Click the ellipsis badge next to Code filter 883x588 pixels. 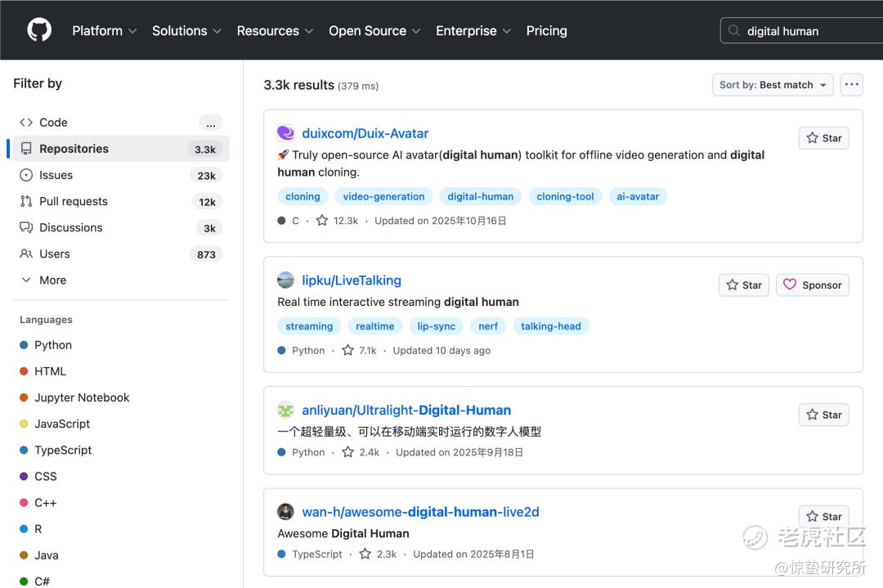tap(210, 123)
